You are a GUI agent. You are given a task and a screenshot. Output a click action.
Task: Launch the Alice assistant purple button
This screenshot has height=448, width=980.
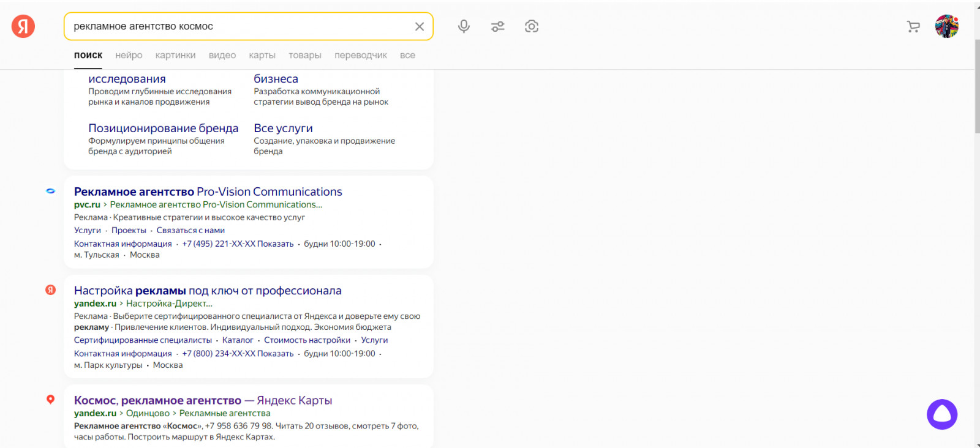[x=942, y=414]
